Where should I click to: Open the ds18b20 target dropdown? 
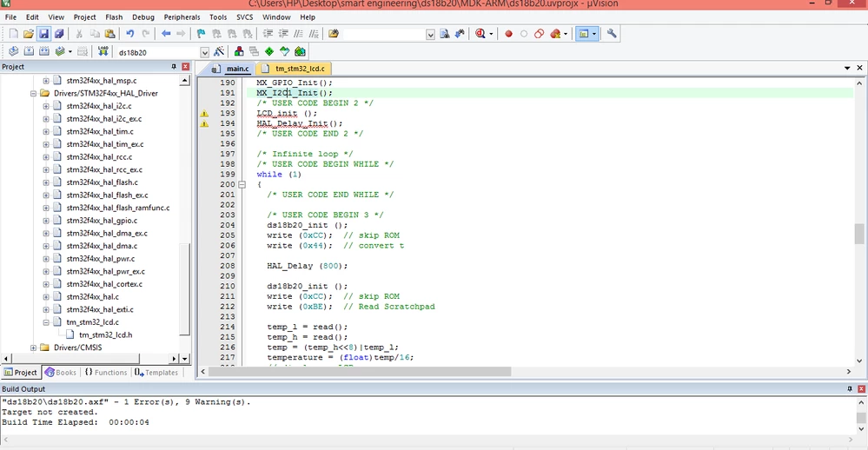204,53
